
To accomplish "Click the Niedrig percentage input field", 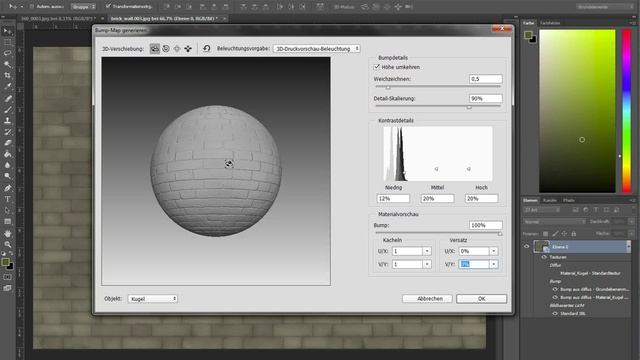I will 393,198.
